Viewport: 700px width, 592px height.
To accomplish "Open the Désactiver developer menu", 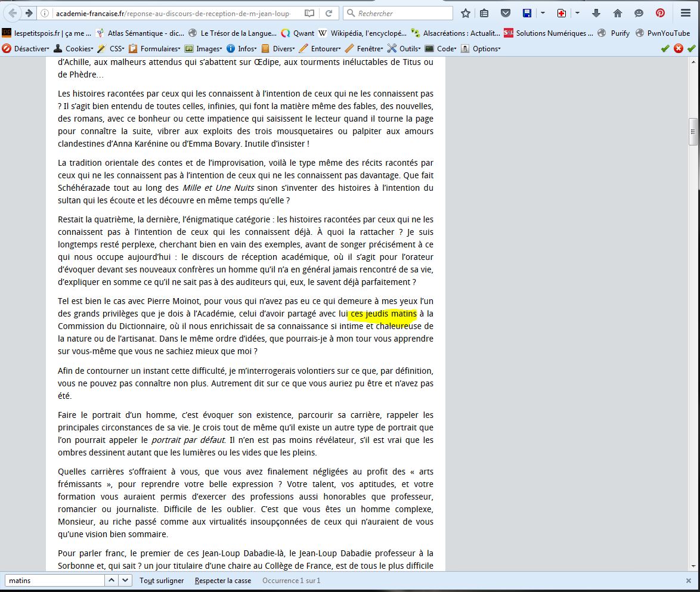I will [26, 49].
